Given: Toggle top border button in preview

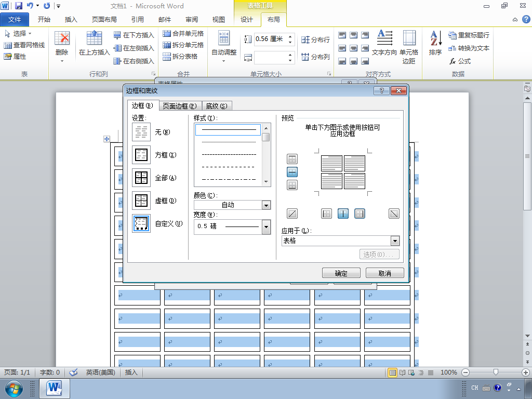Looking at the screenshot, I should (292, 159).
